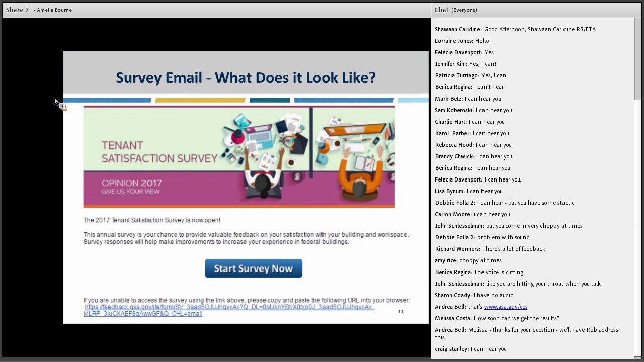Screen dimensions: 644x362
Task: Click the chat panel scrollbar thumb
Action: [637, 59]
